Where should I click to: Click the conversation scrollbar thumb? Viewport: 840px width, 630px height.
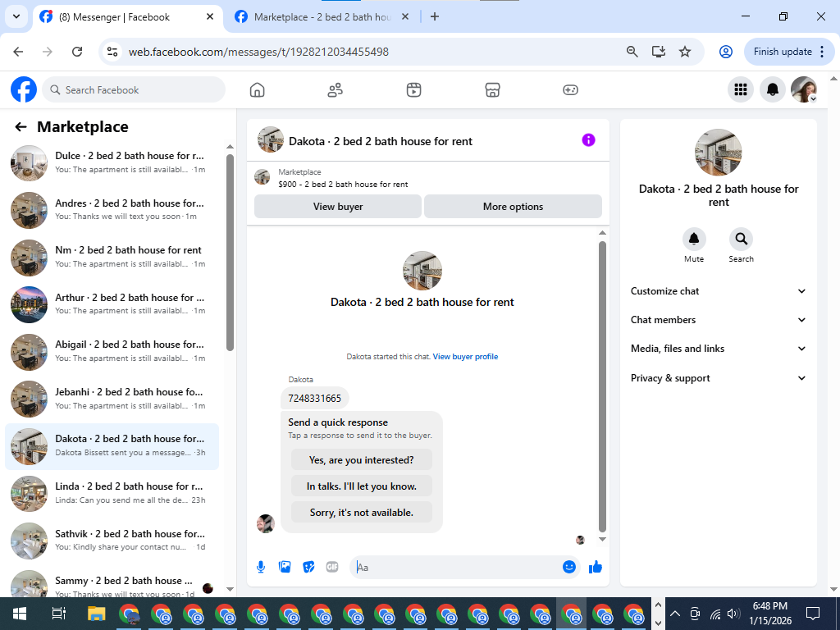[602, 386]
